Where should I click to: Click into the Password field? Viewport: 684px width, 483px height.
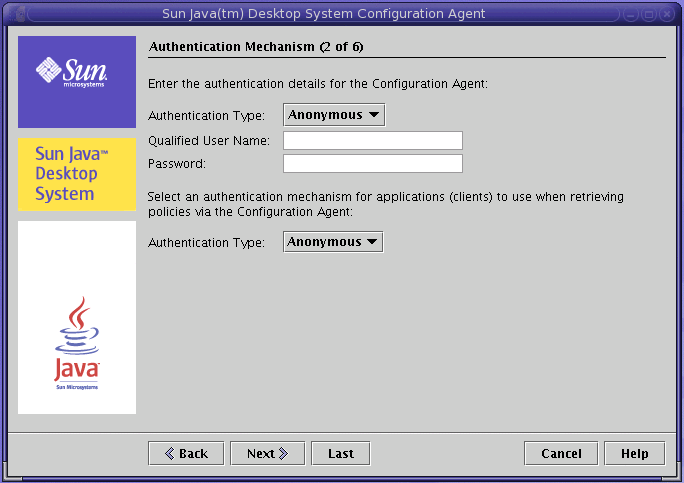[x=373, y=164]
